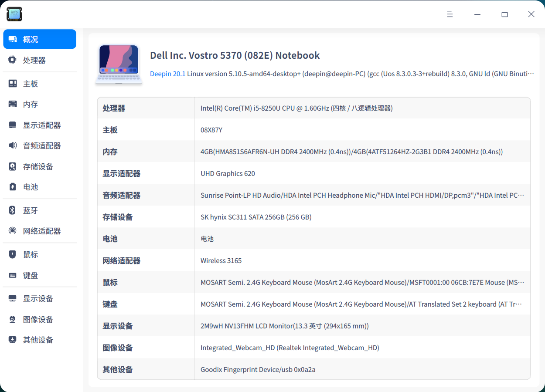Go to the 键盘 sidebar page
The image size is (545, 392).
40,275
